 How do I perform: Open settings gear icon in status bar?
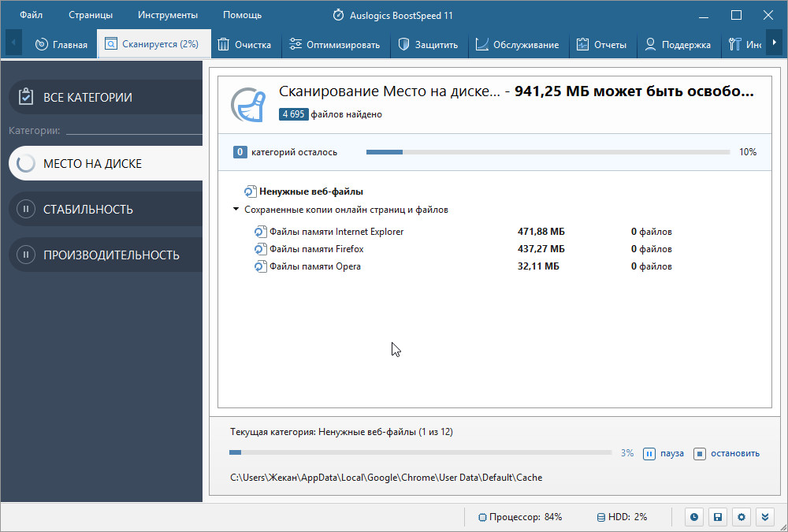742,517
